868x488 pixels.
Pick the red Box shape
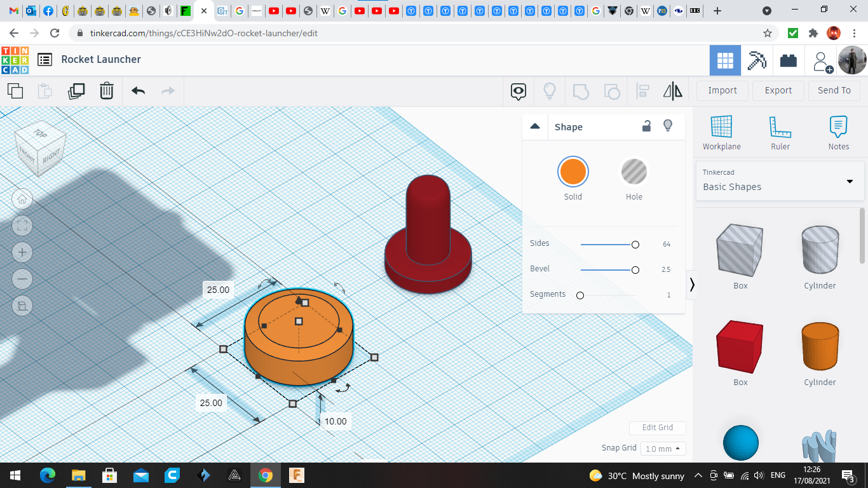tap(740, 348)
